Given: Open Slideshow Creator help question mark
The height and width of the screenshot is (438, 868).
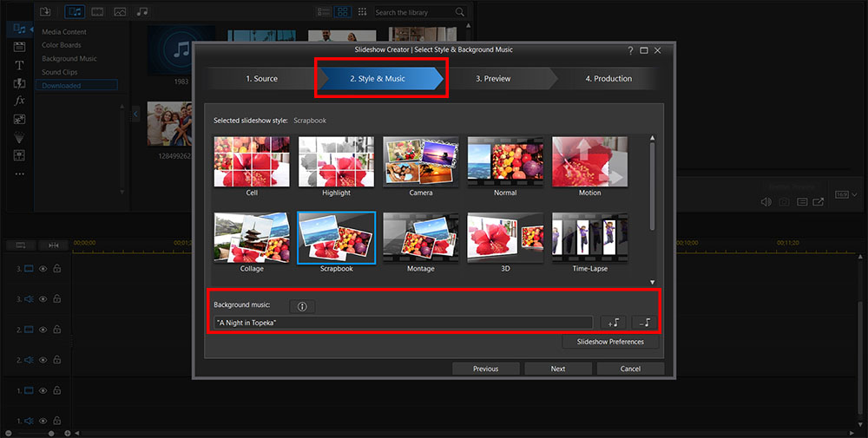Looking at the screenshot, I should coord(630,50).
